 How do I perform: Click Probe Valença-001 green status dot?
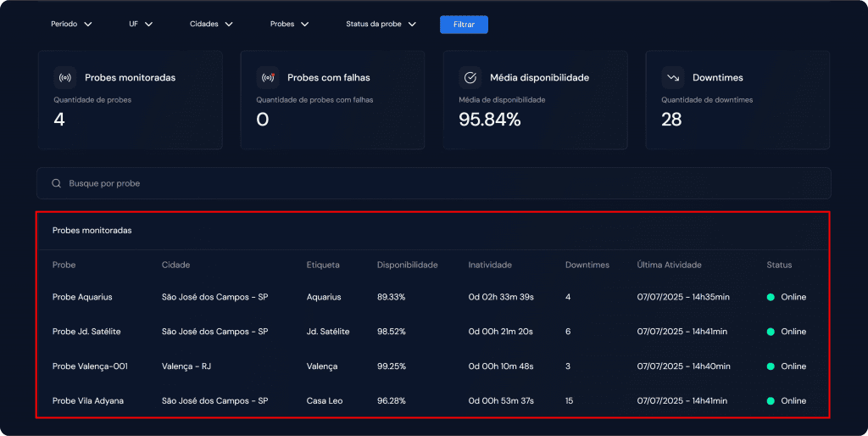pos(771,366)
